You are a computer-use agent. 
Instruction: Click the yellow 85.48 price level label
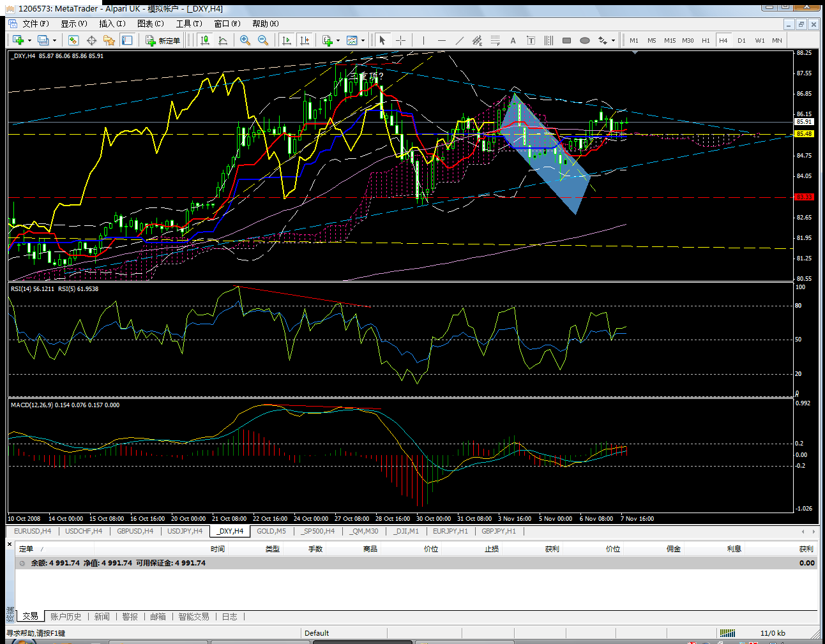(x=804, y=134)
